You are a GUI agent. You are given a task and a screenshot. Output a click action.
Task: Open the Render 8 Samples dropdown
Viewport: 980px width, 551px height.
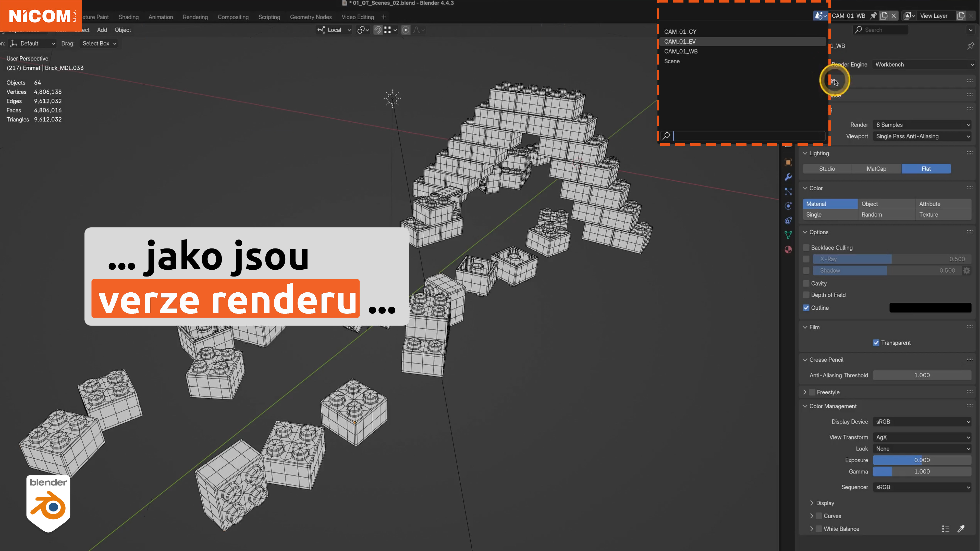pyautogui.click(x=922, y=125)
